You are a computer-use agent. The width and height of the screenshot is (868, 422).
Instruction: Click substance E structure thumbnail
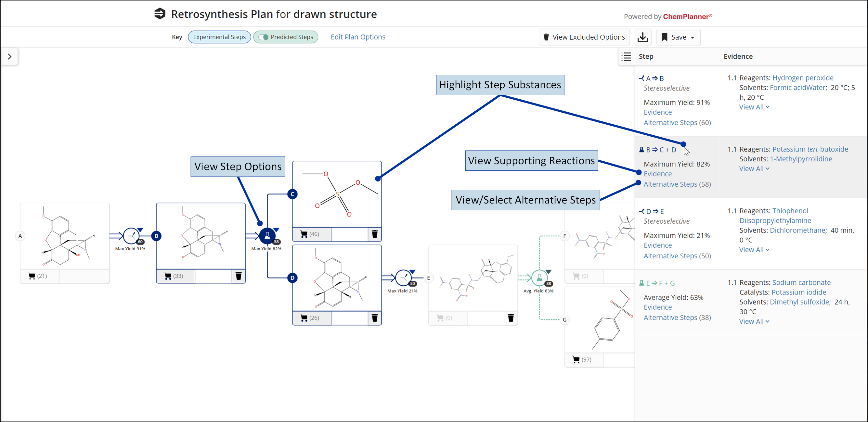click(x=473, y=278)
